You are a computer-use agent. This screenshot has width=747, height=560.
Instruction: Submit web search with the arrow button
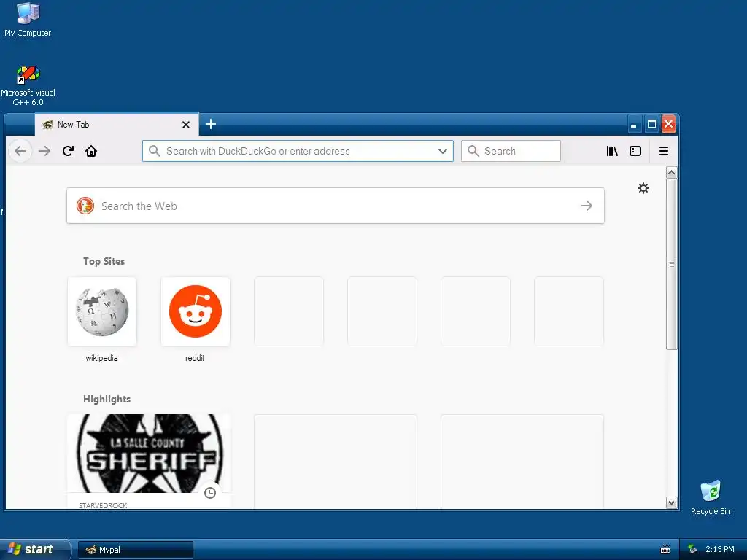(x=587, y=206)
